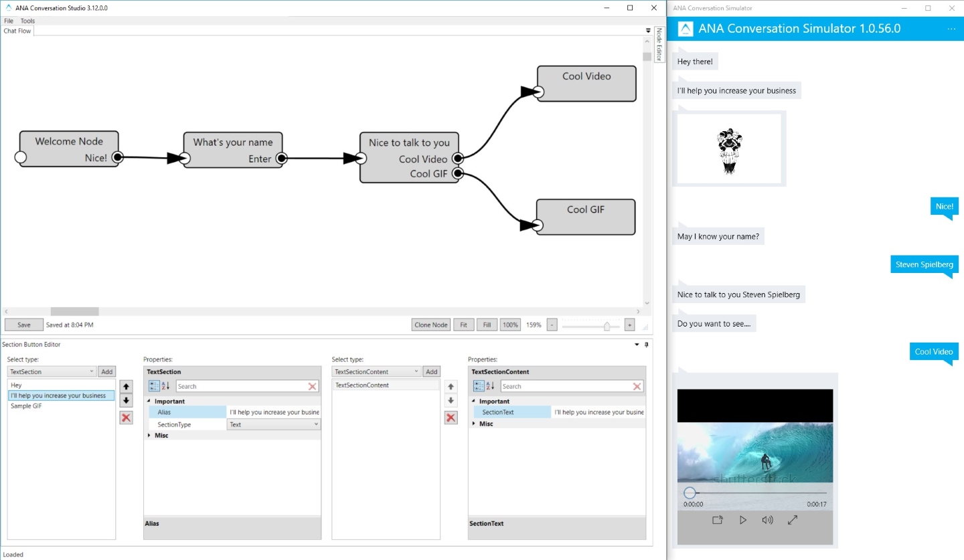Expand the Misc group under TextSection properties
This screenshot has height=560, width=964.
click(149, 436)
